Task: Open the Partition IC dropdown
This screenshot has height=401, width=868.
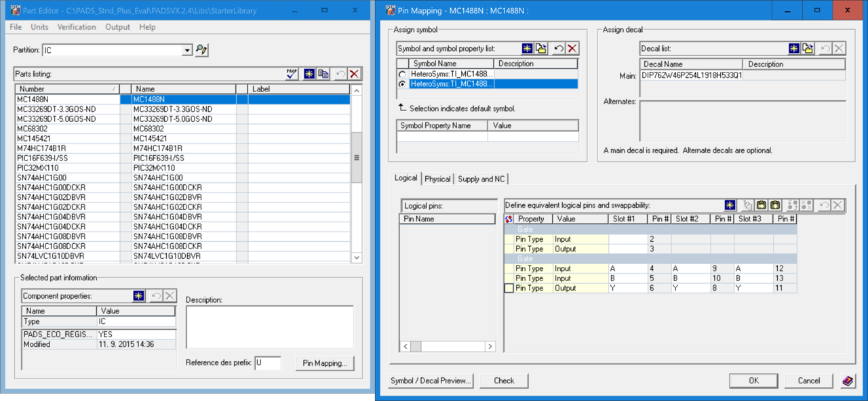Action: coord(187,51)
